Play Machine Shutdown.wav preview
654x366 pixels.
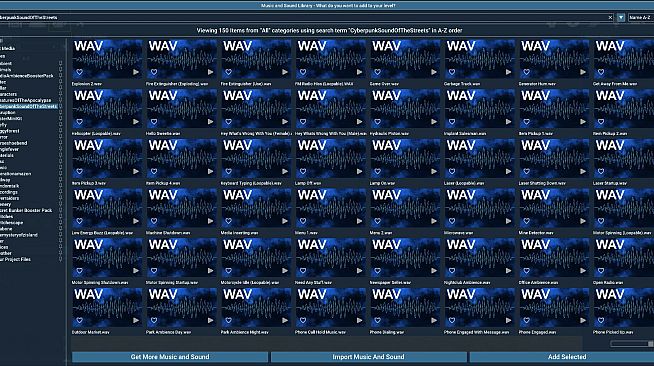211,221
